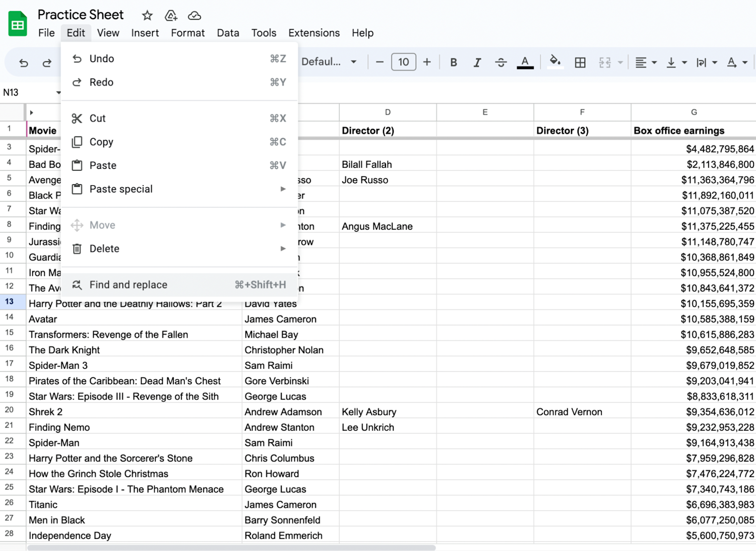Select the Christopher Nolan cell
The width and height of the screenshot is (756, 551).
290,350
